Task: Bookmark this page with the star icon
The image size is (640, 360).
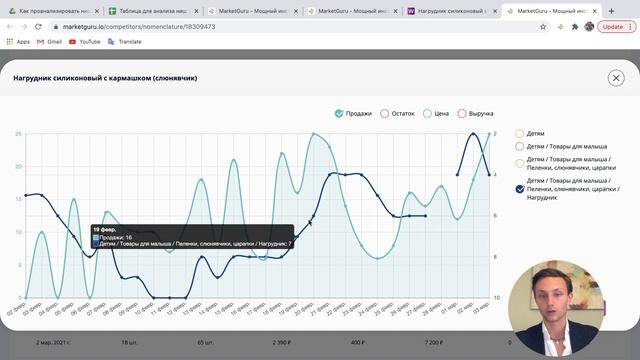Action: point(543,27)
